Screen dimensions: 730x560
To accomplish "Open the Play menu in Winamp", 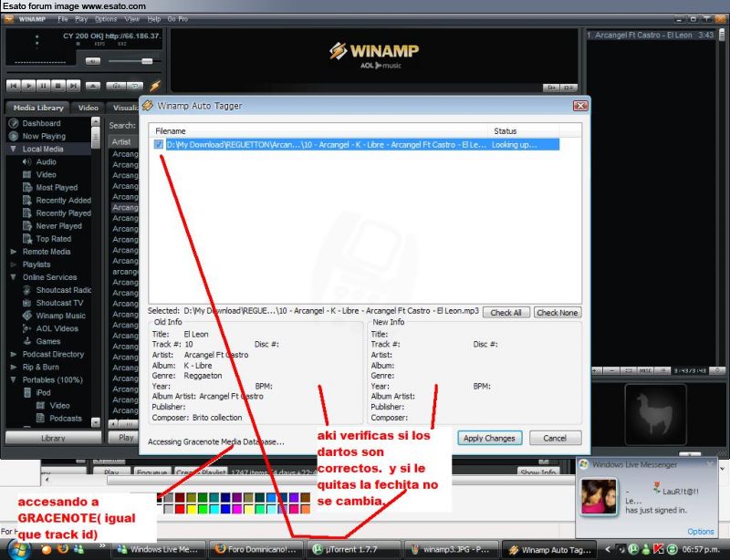I will tap(81, 19).
